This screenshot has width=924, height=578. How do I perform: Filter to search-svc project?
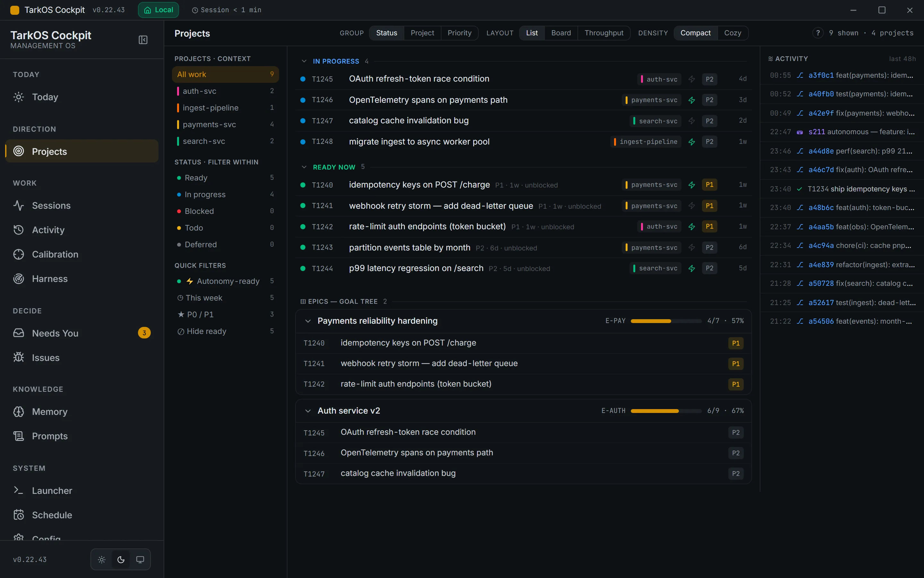(x=225, y=141)
